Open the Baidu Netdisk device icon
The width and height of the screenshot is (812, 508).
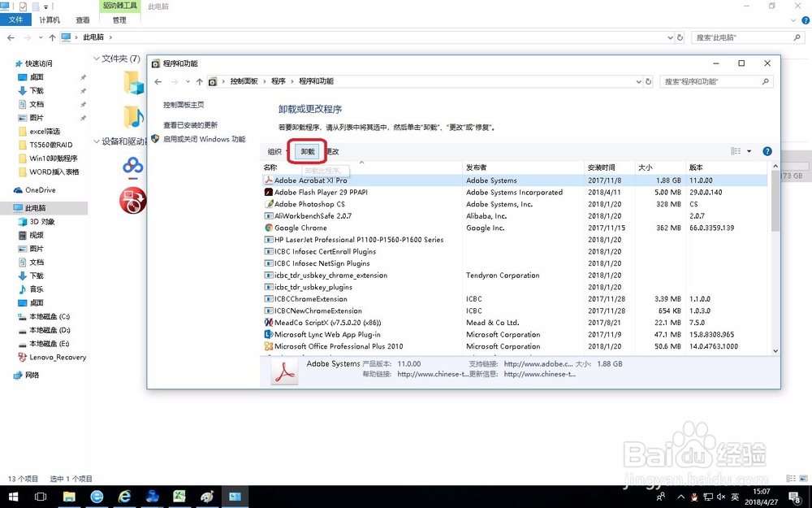point(133,167)
